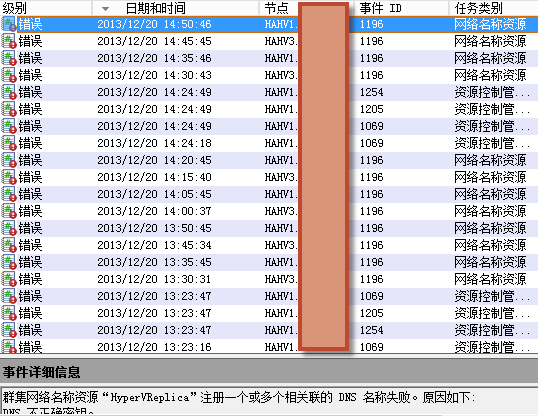The image size is (538, 416).
Task: Select the date cell 2013/12/20 14:50:46
Action: click(154, 24)
